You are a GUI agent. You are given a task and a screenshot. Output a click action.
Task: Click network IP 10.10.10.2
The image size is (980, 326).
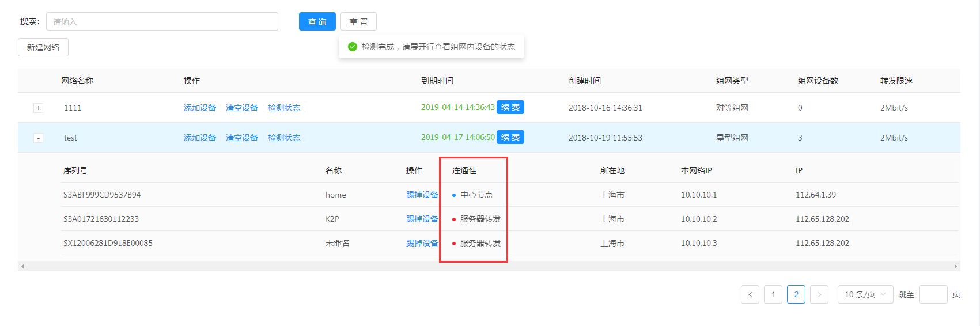pos(699,219)
